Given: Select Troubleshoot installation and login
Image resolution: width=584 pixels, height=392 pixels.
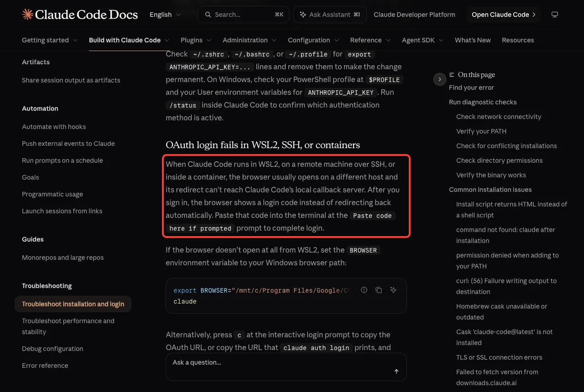Looking at the screenshot, I should point(73,304).
